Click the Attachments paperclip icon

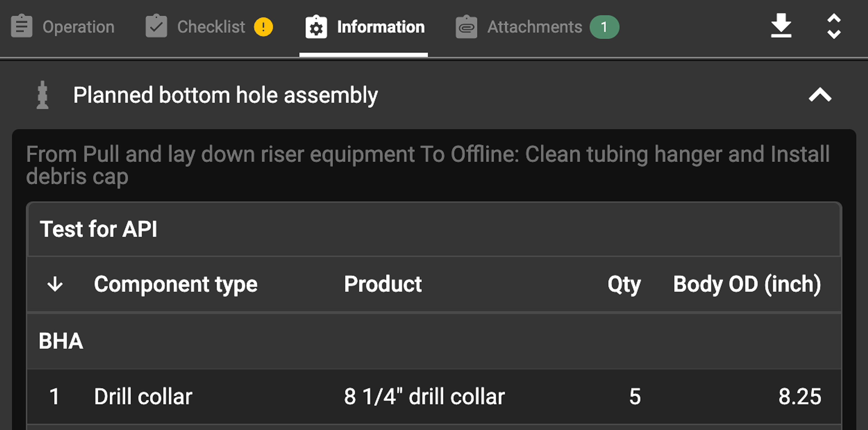pos(466,27)
